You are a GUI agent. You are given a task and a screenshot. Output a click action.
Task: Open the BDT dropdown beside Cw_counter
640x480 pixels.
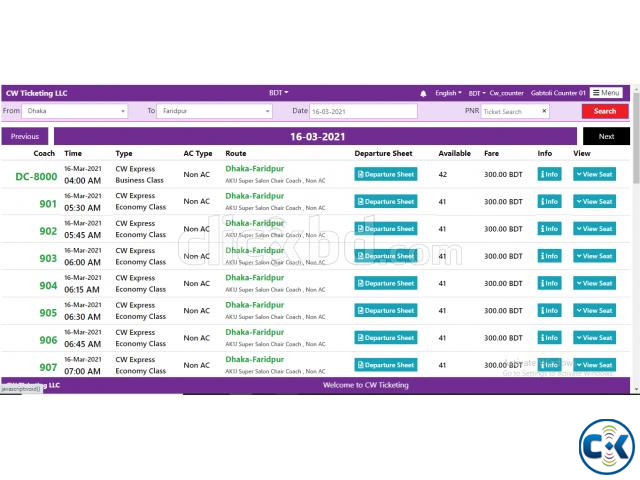point(477,93)
